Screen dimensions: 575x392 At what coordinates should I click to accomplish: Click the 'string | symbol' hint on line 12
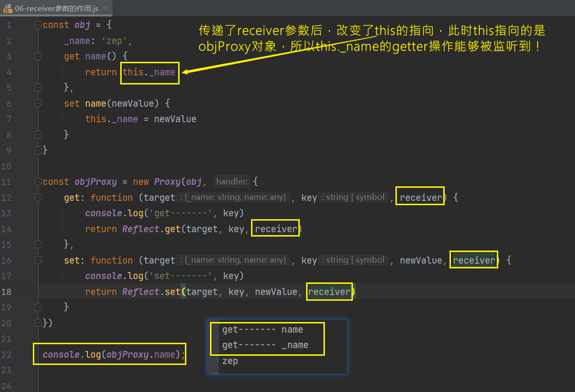[353, 197]
